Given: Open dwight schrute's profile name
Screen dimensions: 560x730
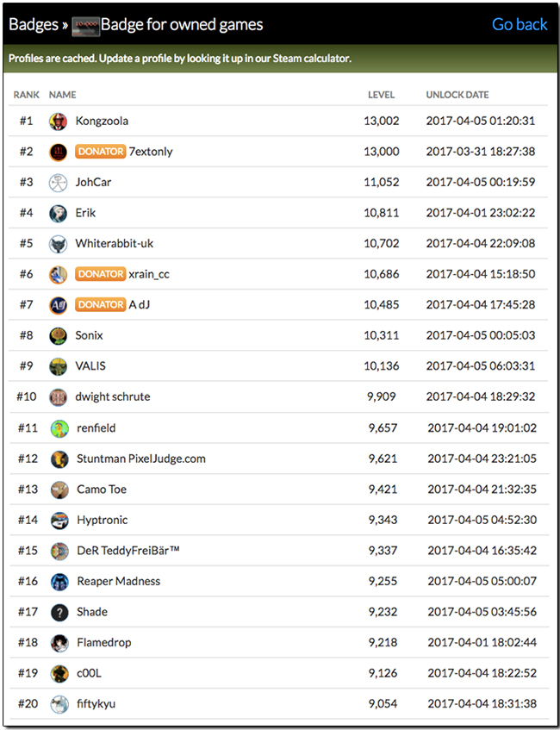Looking at the screenshot, I should 112,396.
